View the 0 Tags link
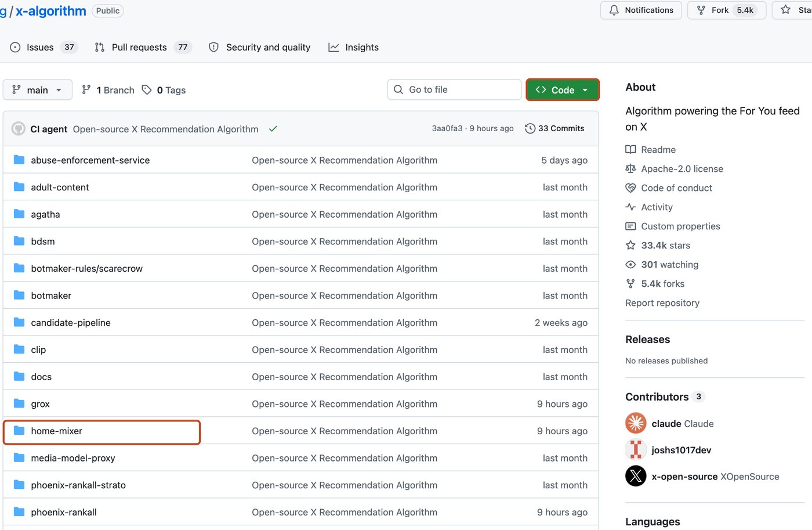 (164, 90)
